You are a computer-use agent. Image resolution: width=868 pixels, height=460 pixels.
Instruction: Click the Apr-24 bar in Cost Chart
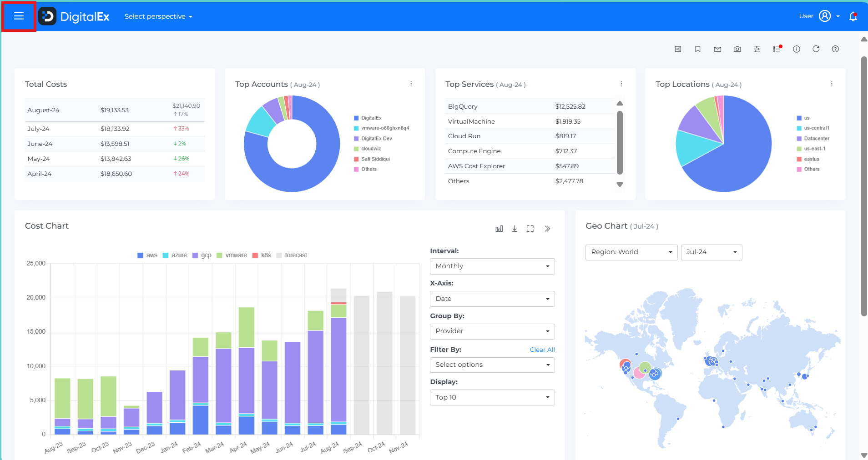(x=247, y=371)
